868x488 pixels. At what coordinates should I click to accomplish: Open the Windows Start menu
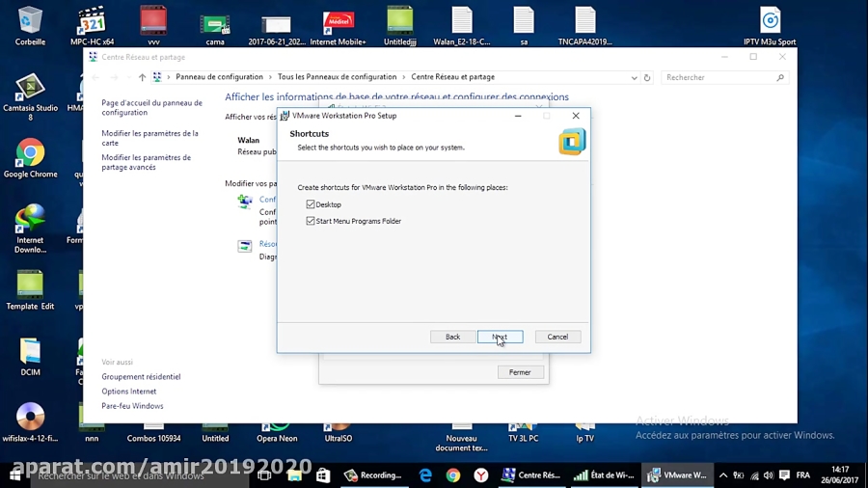[x=14, y=474]
